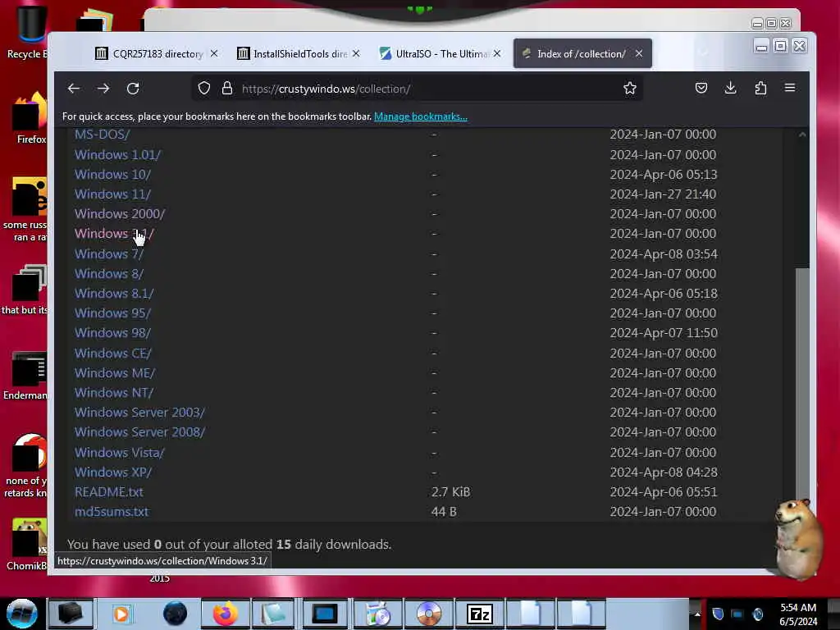
Task: Close the InstallShieldTools tab
Action: 356,53
